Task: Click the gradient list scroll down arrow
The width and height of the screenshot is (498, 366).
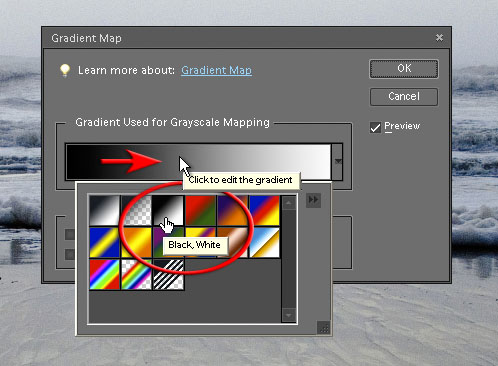Action: [289, 315]
